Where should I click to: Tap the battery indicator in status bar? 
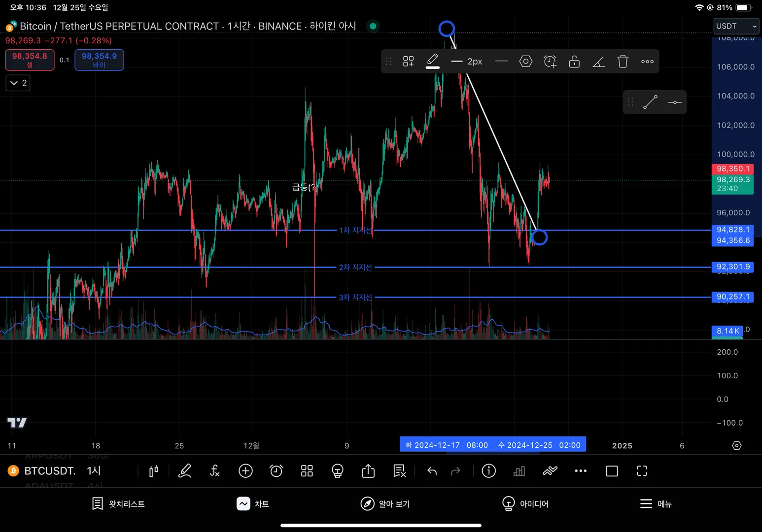point(744,7)
